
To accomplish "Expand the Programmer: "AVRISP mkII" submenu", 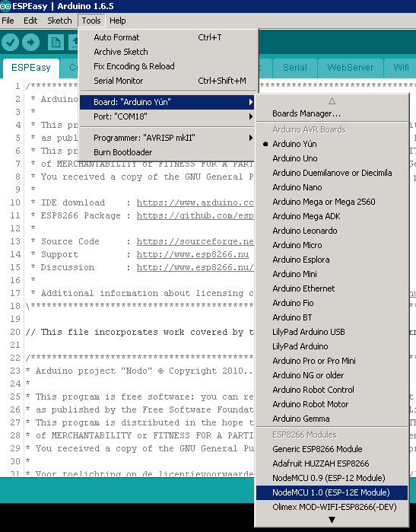I will pyautogui.click(x=167, y=138).
